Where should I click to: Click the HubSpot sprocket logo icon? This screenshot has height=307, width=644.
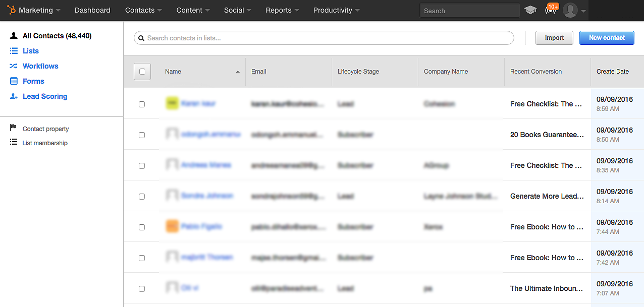pyautogui.click(x=11, y=10)
